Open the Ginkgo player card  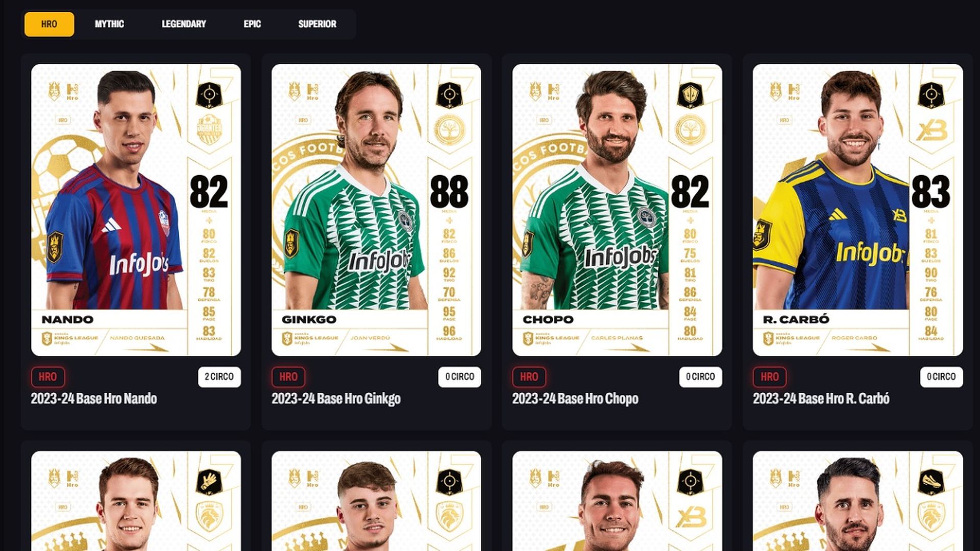[376, 210]
